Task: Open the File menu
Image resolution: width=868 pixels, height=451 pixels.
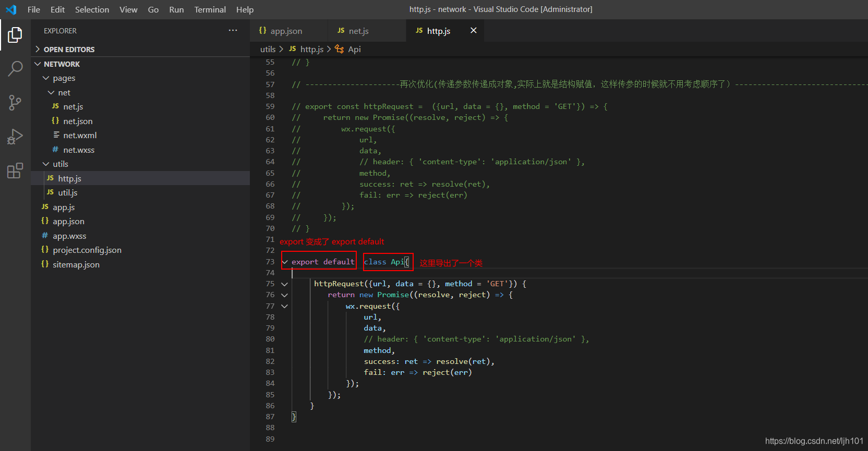Action: 34,9
